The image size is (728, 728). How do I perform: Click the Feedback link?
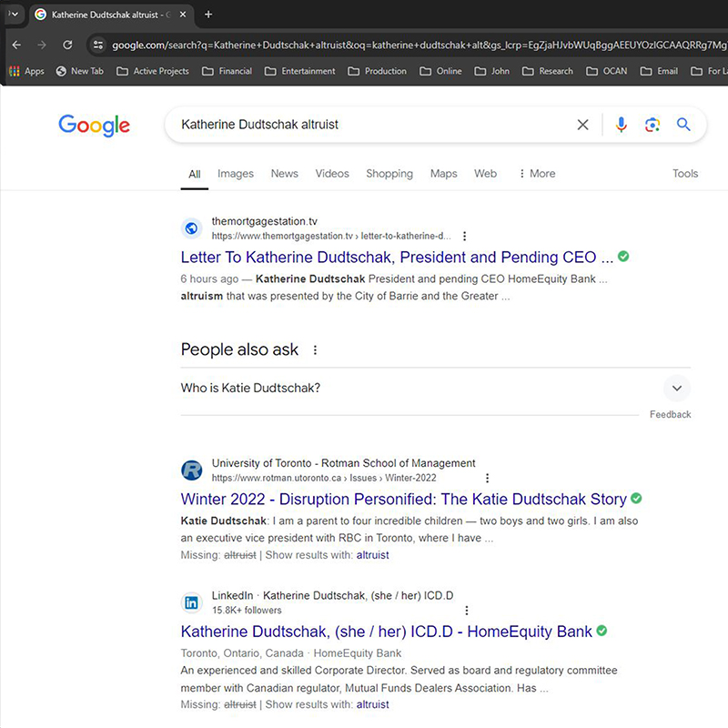(x=670, y=415)
